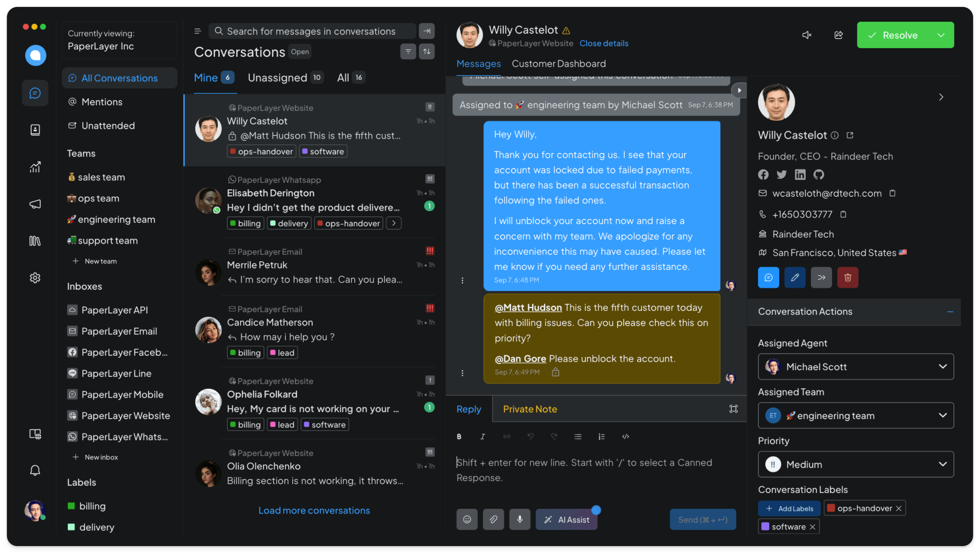Image resolution: width=980 pixels, height=553 pixels.
Task: Switch to the Mine conversations tab
Action: click(x=214, y=78)
